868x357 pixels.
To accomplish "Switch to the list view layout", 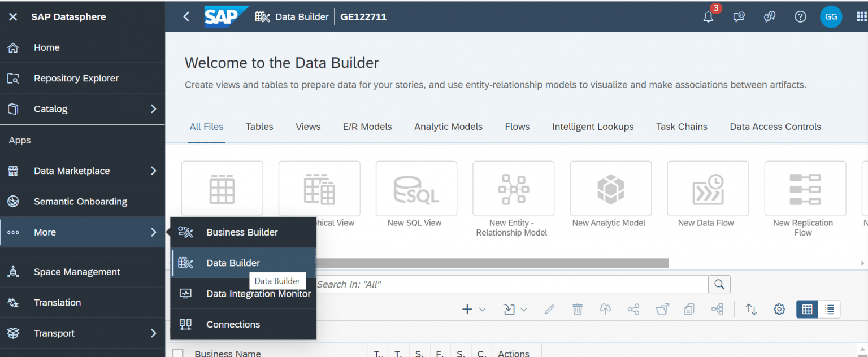I will coord(829,309).
